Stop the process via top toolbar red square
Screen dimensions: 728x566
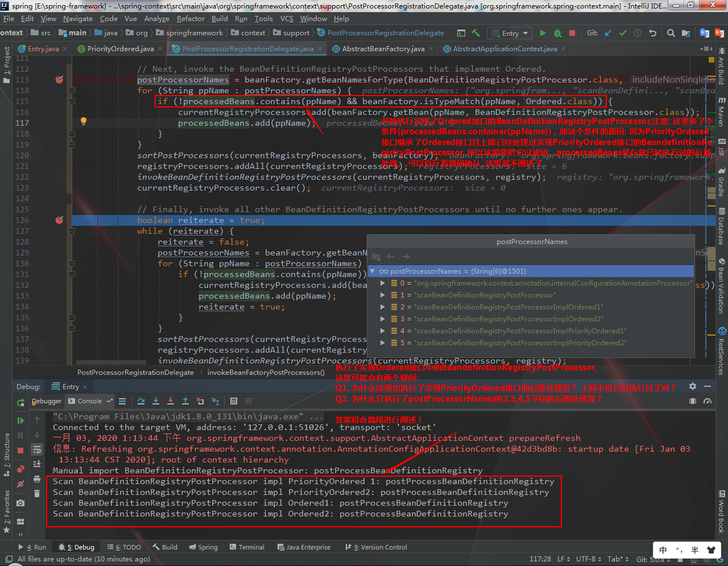coord(572,33)
